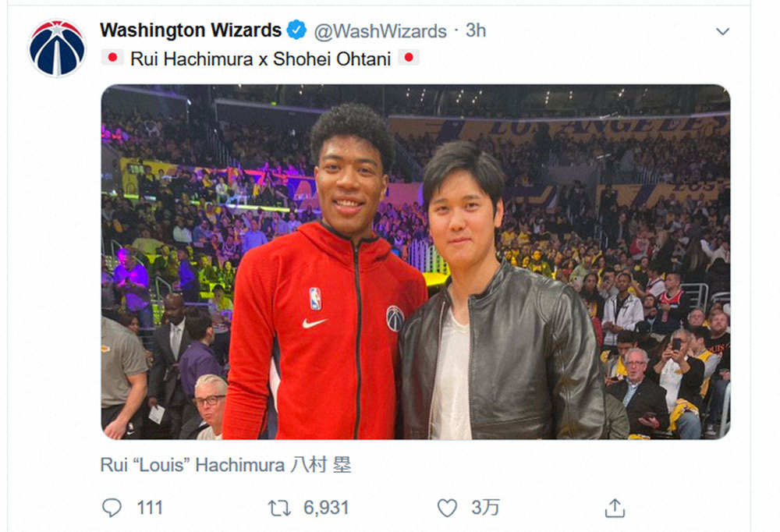Click "Shohei Ohtani" in the tweet text

[x=331, y=59]
